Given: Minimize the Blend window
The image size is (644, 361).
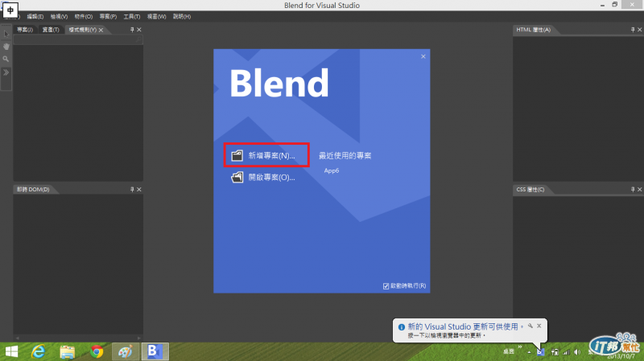Looking at the screenshot, I should point(602,5).
